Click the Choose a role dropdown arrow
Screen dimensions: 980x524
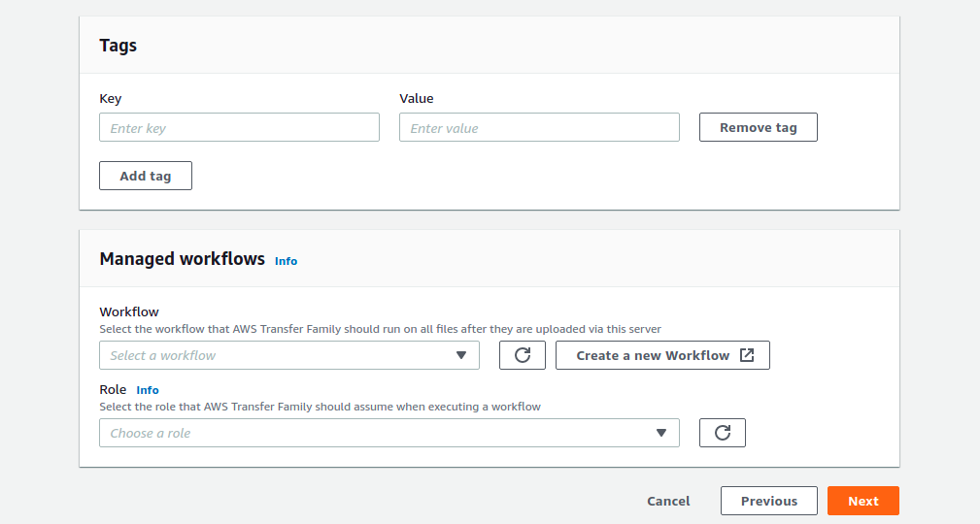pyautogui.click(x=661, y=433)
